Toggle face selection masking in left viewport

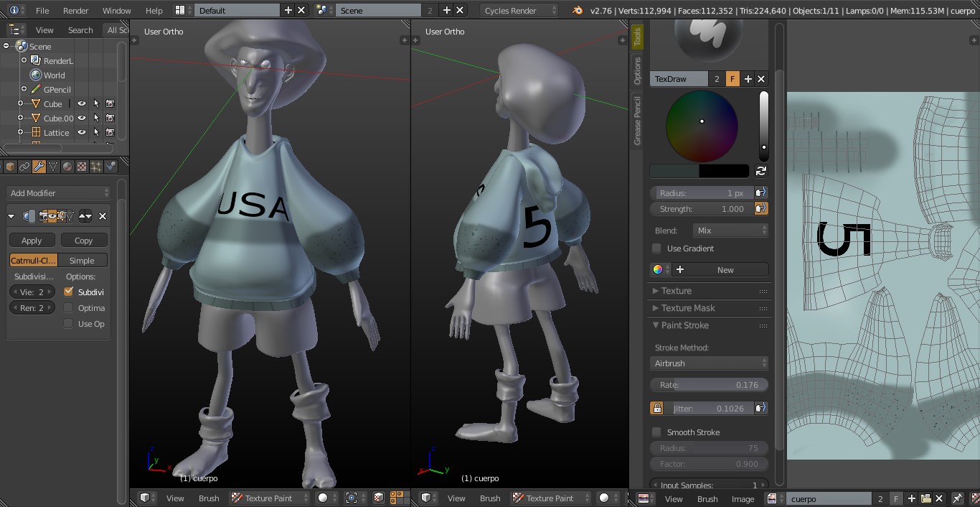pyautogui.click(x=378, y=498)
